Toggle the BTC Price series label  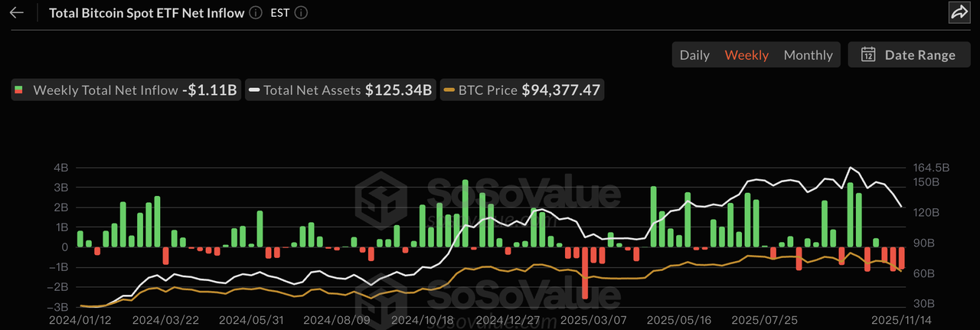point(488,90)
